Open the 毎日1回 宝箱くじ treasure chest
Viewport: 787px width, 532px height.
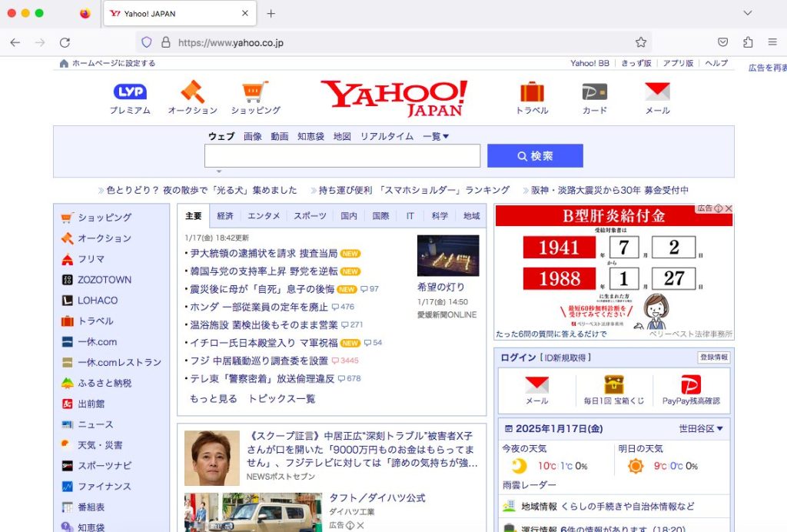click(x=614, y=391)
